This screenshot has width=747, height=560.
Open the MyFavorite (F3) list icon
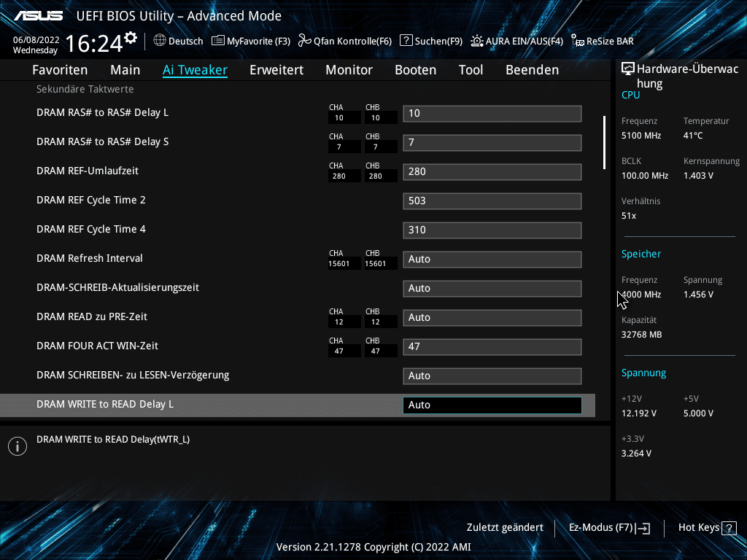tap(217, 41)
